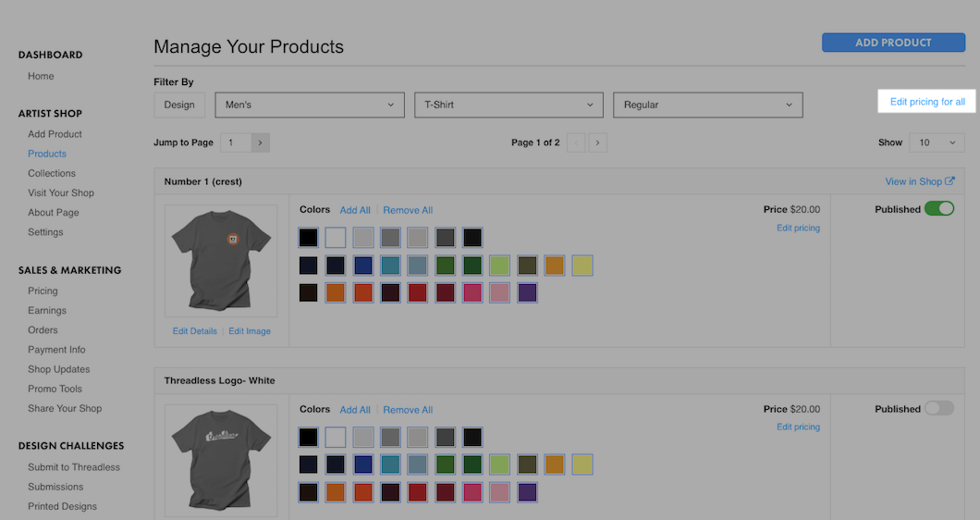Select purple swatch for Threadless Logo- White
The width and height of the screenshot is (980, 520).
pos(528,492)
